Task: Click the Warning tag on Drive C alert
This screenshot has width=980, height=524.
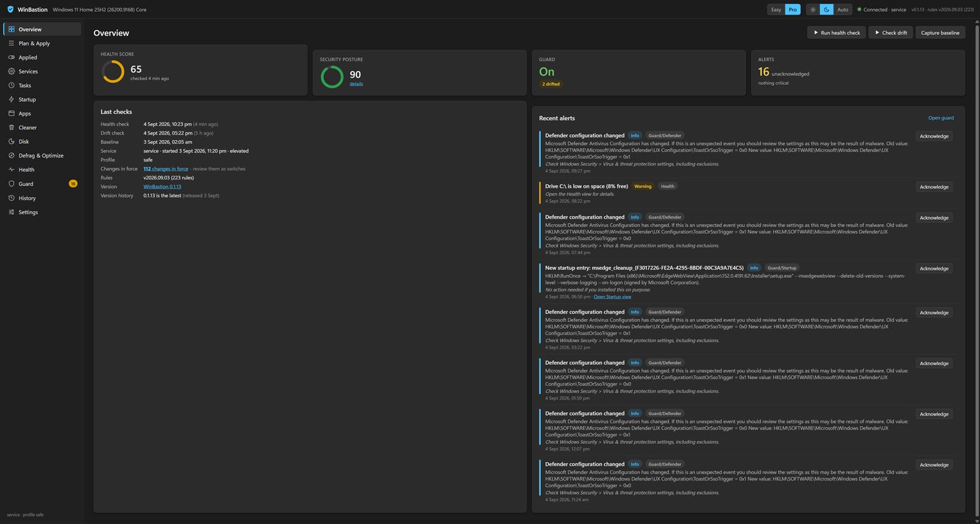Action: tap(643, 186)
